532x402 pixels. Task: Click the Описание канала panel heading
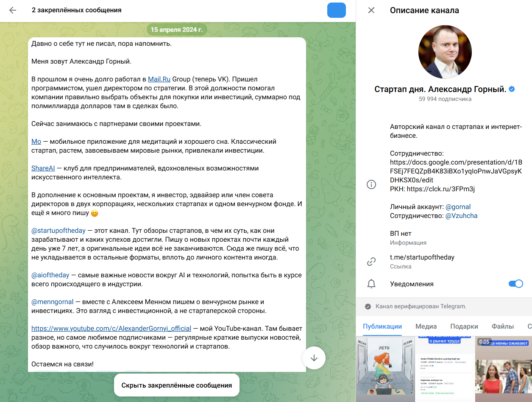424,10
